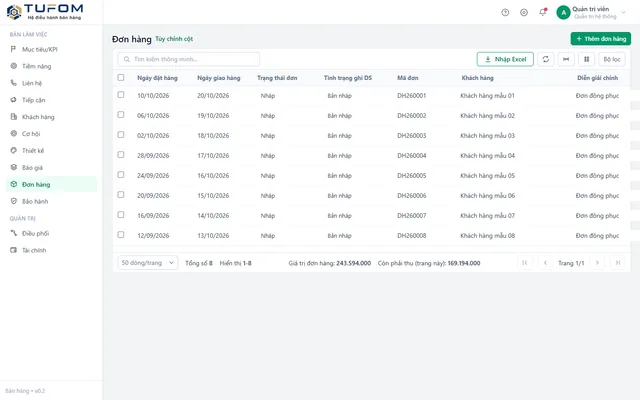640x400 pixels.
Task: Click the Tùy chỉnh cột link
Action: 174,39
